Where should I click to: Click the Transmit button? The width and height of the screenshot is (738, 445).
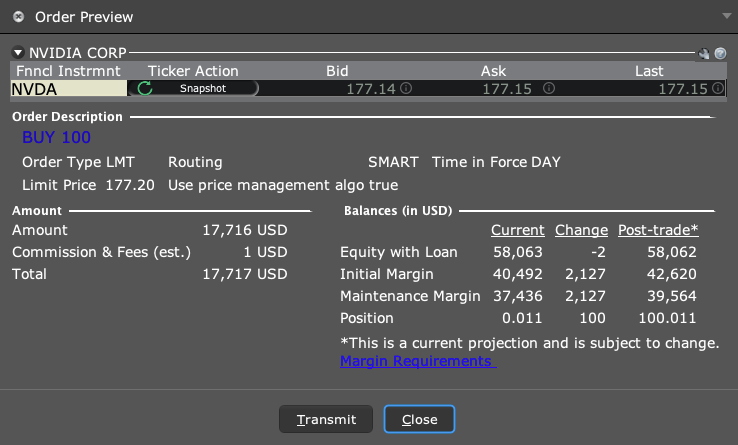pos(326,419)
